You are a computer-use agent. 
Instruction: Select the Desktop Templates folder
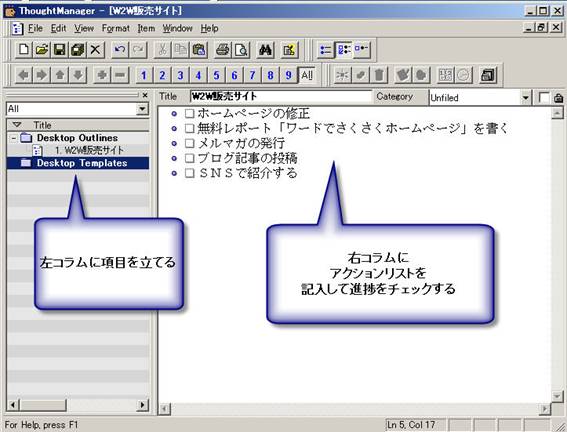coord(78,163)
